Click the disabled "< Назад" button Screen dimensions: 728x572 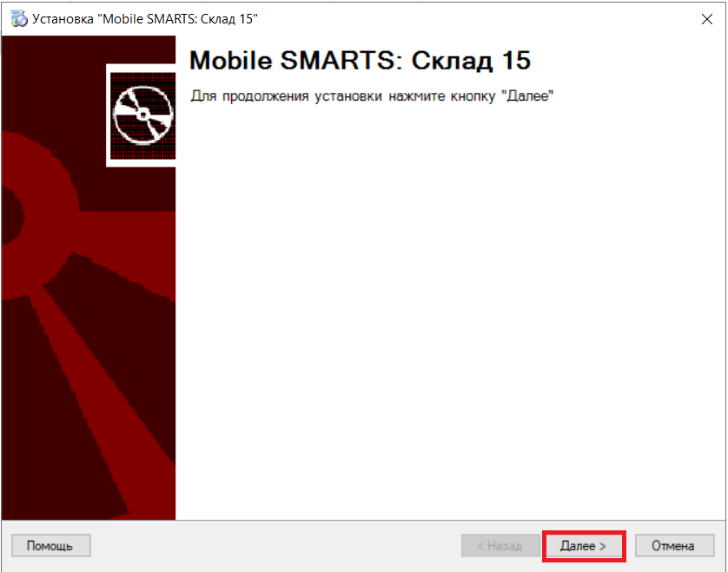pyautogui.click(x=500, y=546)
